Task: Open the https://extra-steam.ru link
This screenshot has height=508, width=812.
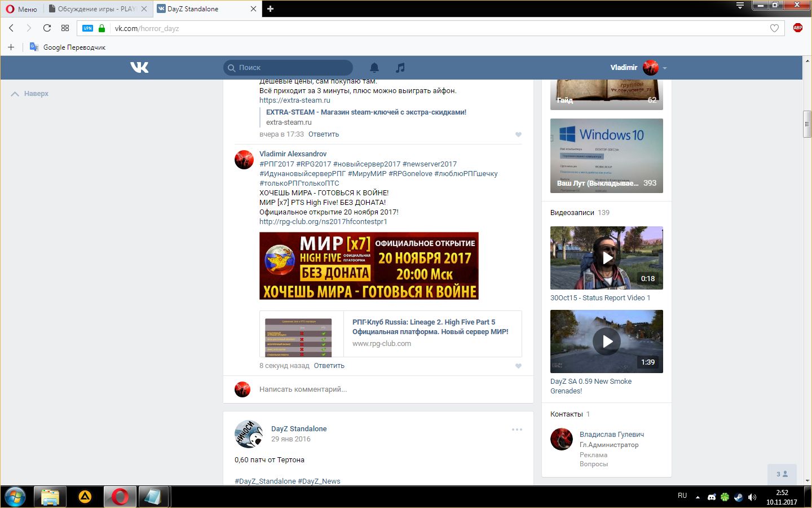Action: pyautogui.click(x=295, y=100)
